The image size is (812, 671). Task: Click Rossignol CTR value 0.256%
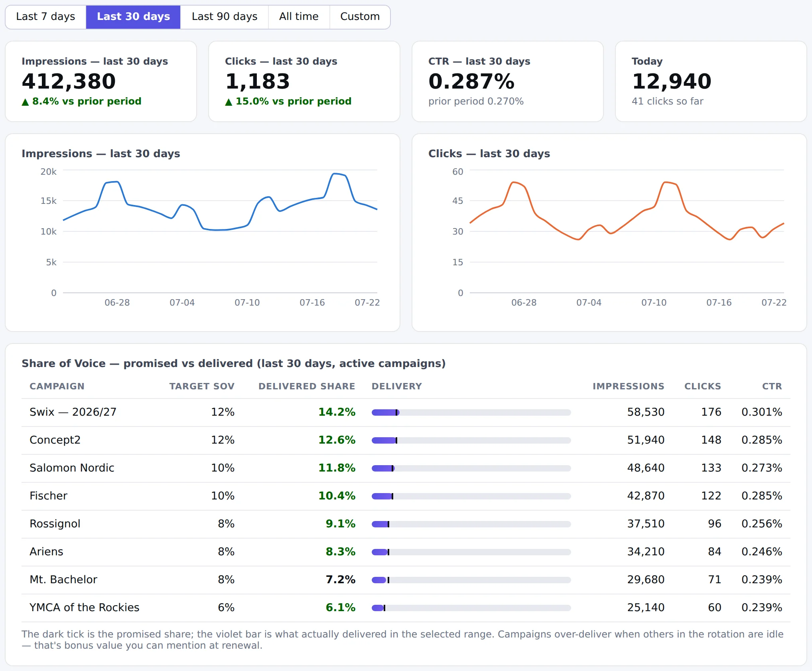(762, 524)
